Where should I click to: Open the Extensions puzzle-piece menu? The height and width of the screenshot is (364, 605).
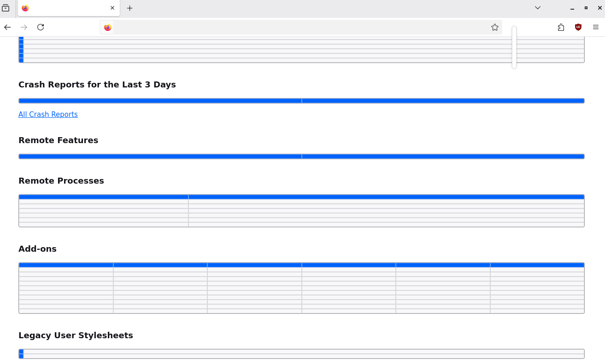pos(561,27)
